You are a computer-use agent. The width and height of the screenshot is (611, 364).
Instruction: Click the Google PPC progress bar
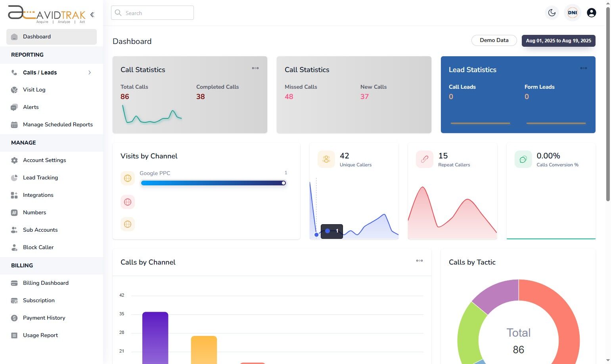pyautogui.click(x=213, y=183)
